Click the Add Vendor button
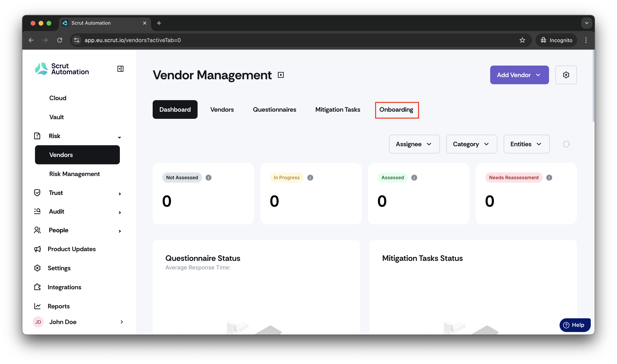This screenshot has width=617, height=364. pyautogui.click(x=519, y=75)
